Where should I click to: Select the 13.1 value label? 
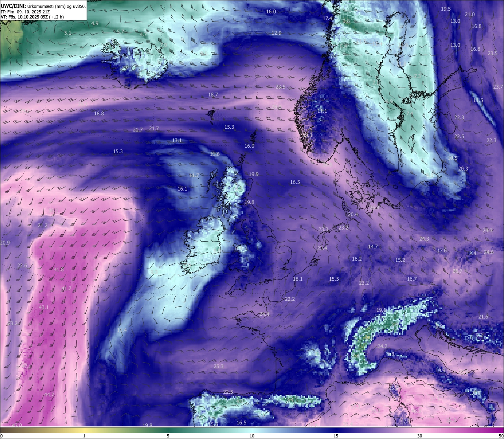pos(177,141)
